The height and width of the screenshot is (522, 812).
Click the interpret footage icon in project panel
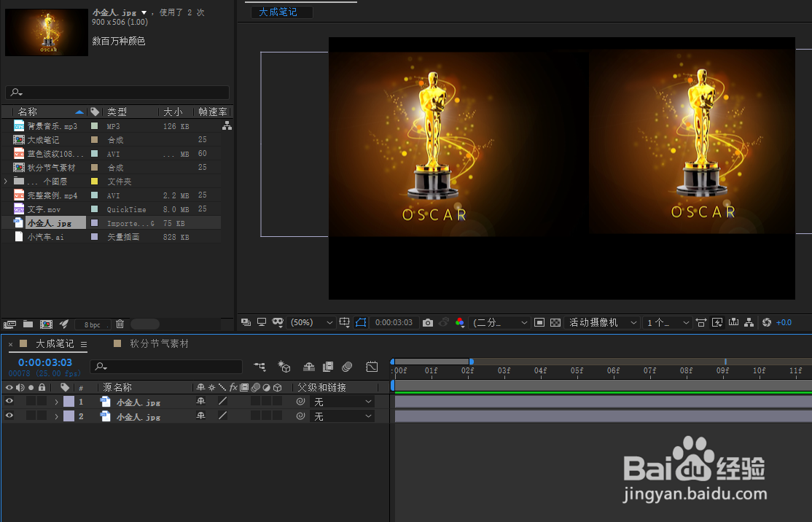9,324
